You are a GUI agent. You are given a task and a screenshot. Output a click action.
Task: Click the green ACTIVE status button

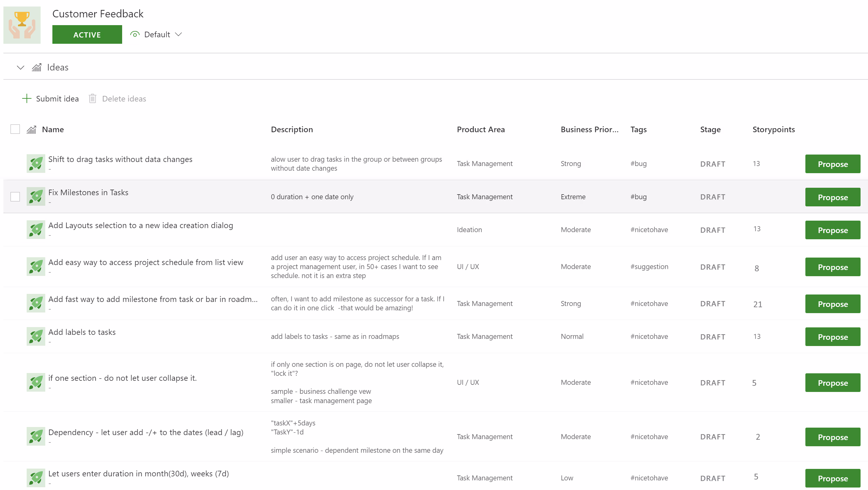[x=87, y=35]
